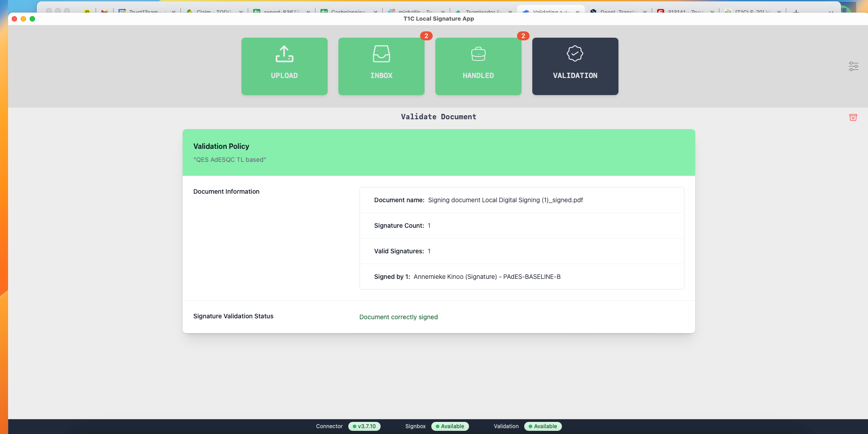Open the Handled documents section
868x434 pixels.
[x=478, y=66]
